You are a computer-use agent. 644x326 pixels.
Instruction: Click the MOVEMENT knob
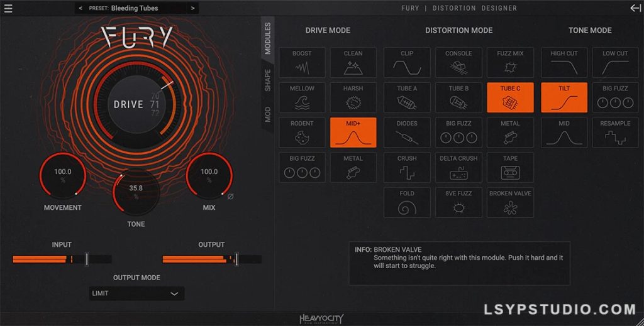click(63, 175)
